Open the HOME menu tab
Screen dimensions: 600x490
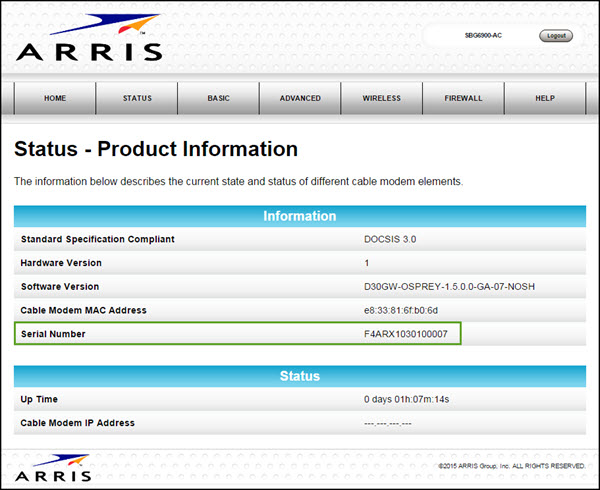[x=55, y=98]
